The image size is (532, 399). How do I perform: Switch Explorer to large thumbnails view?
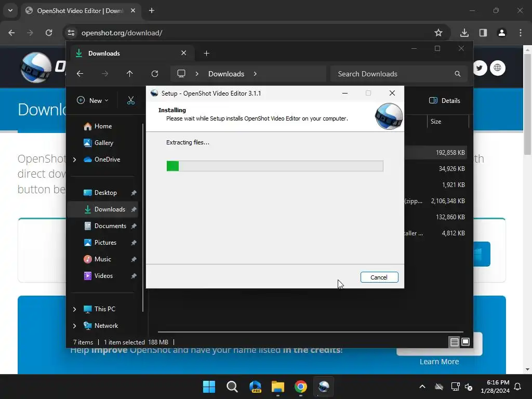[x=465, y=342]
